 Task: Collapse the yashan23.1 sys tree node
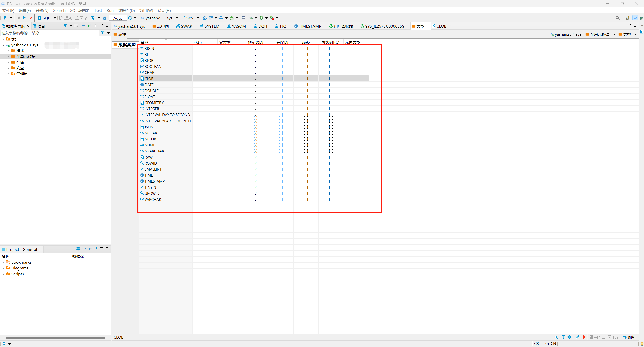[x=3, y=45]
